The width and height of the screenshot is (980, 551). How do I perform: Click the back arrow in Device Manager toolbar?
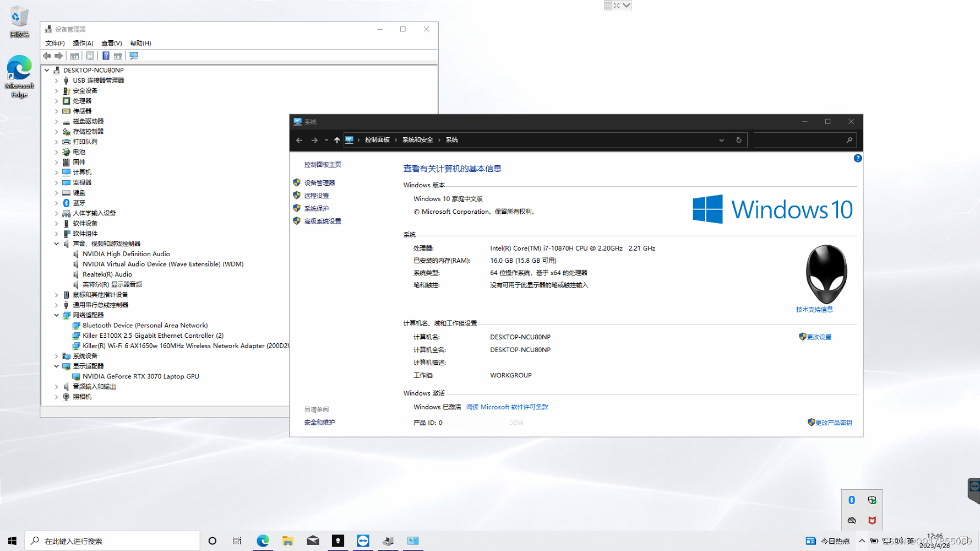pyautogui.click(x=47, y=56)
